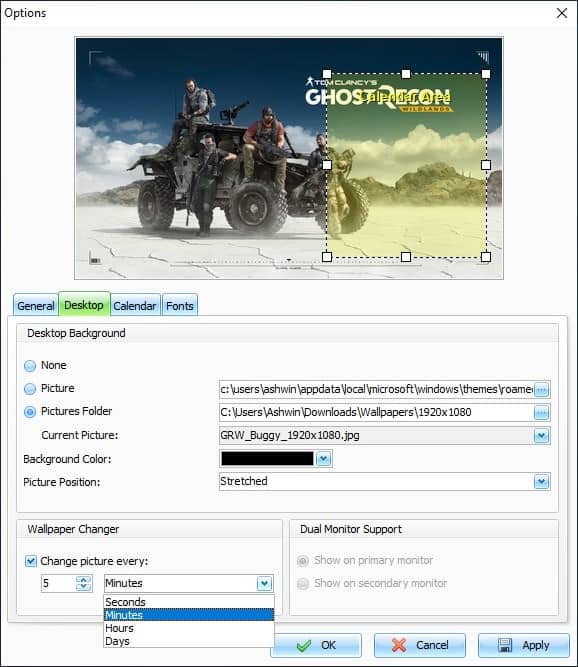Click the picture file path field
The height and width of the screenshot is (667, 578).
tap(376, 390)
